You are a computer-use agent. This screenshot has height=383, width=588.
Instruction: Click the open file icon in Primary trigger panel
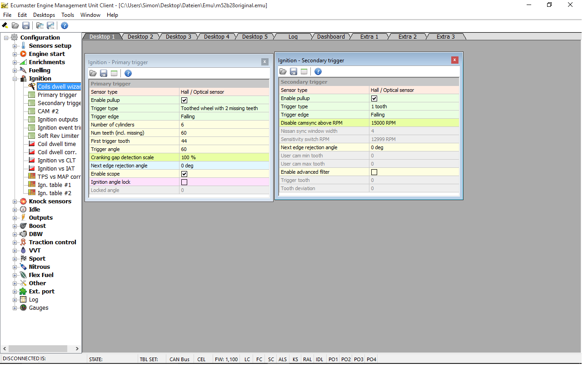point(93,73)
